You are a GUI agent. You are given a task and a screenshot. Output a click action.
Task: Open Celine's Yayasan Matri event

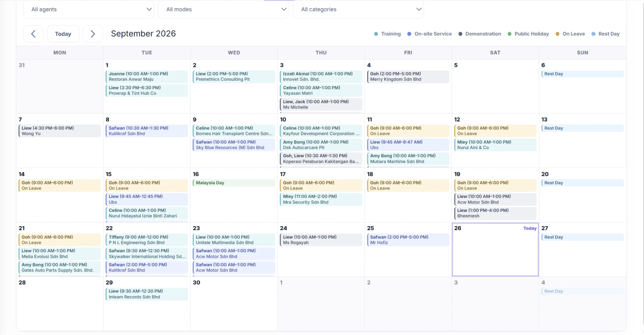321,91
